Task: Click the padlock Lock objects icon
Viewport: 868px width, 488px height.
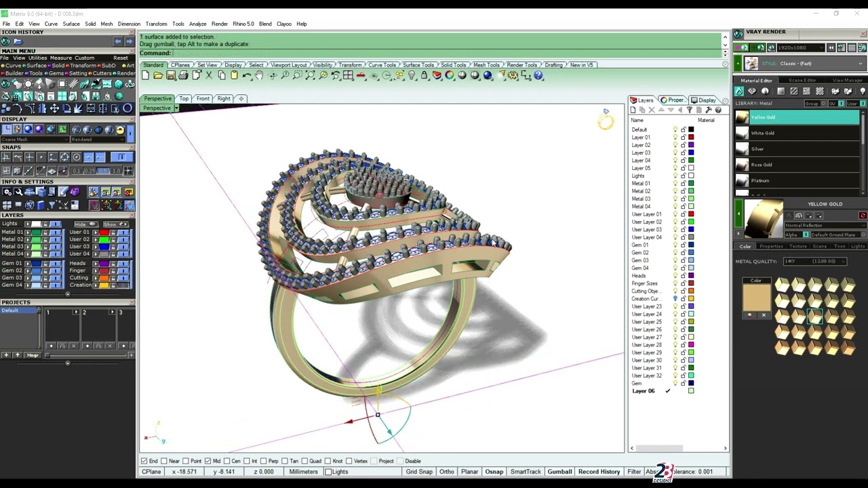Action: click(x=425, y=75)
